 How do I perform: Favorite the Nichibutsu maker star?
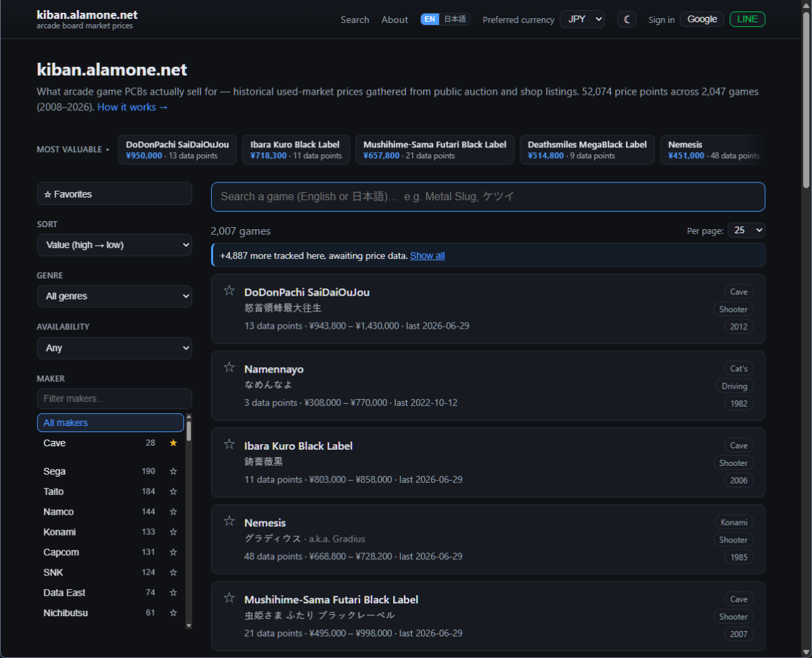[x=173, y=613]
